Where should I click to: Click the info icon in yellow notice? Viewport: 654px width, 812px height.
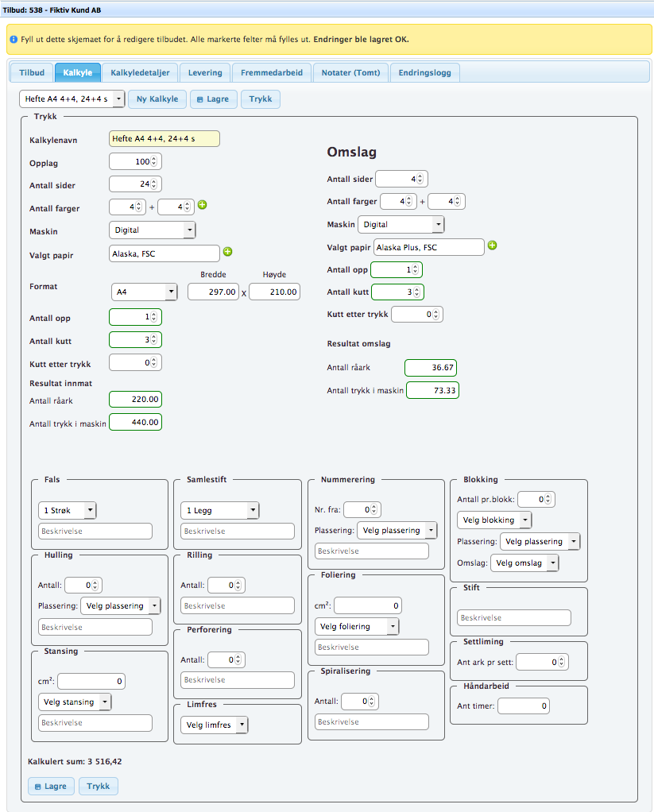[14, 39]
